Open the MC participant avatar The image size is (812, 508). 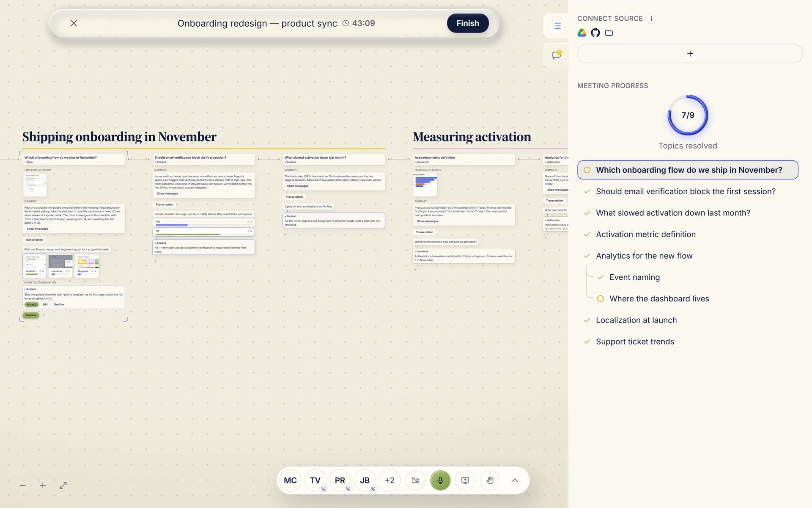click(290, 480)
